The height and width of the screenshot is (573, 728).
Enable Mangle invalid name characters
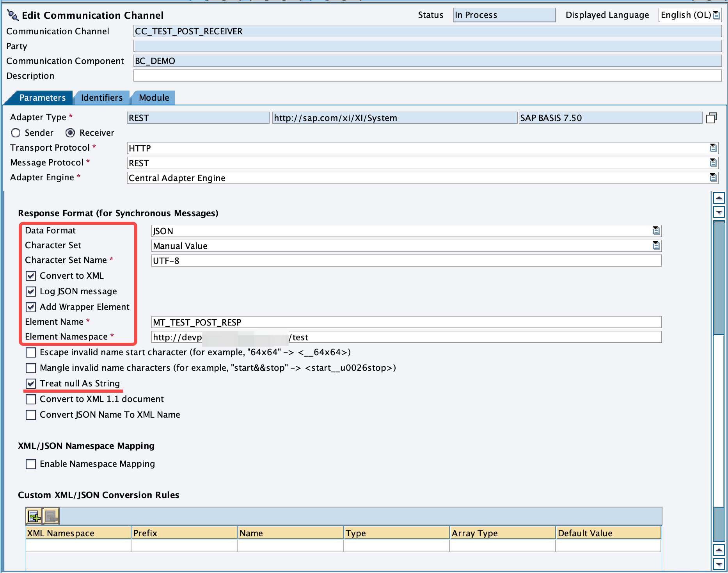pyautogui.click(x=31, y=368)
